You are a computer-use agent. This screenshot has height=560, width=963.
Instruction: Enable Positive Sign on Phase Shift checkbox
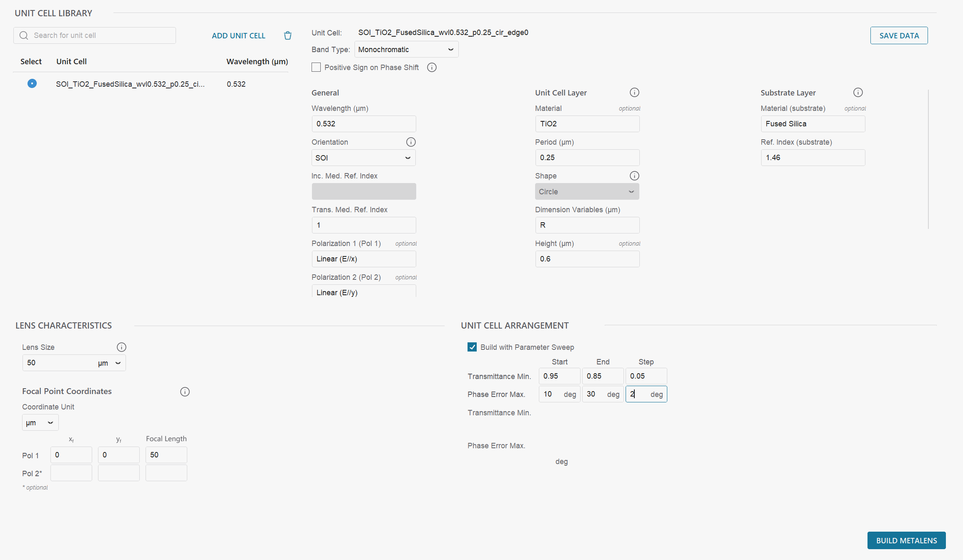[316, 68]
